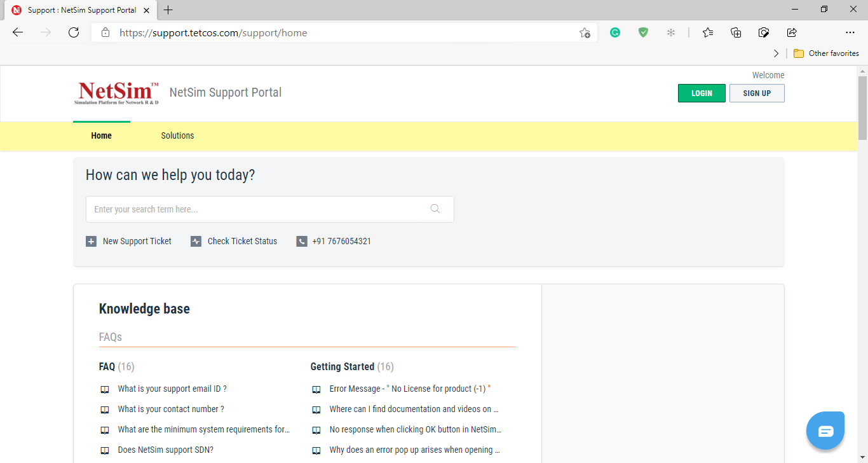Click book icon beside SDN question
Screen dimensions: 868x463
coord(105,450)
